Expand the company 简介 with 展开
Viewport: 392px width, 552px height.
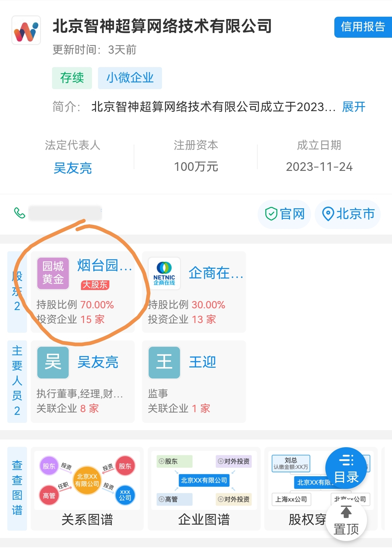354,107
